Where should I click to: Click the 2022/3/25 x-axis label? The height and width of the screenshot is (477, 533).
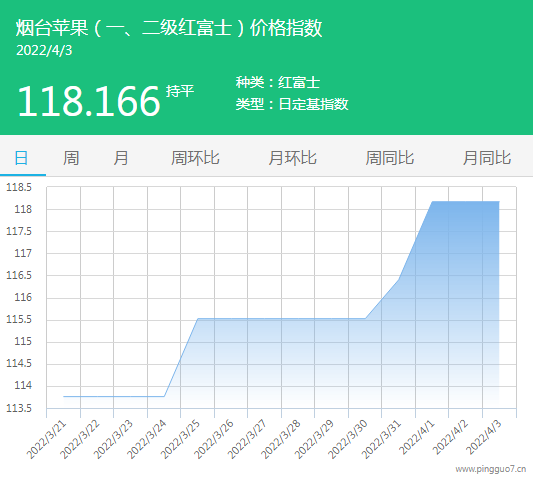(180, 439)
